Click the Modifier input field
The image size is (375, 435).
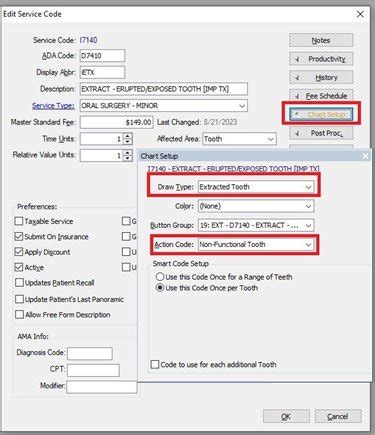[102, 387]
